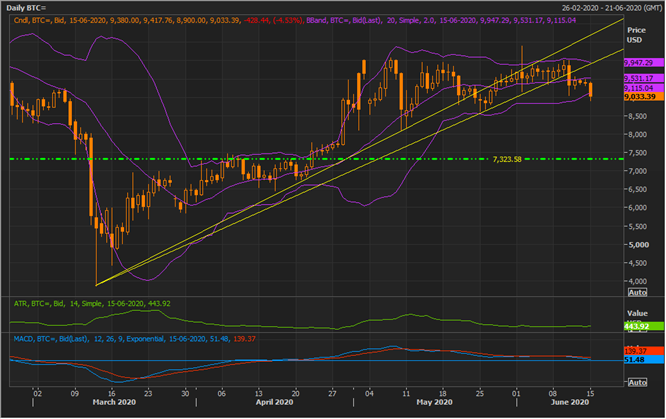Click the red 139.37 MACD signal tag
The width and height of the screenshot is (666, 419).
point(643,351)
